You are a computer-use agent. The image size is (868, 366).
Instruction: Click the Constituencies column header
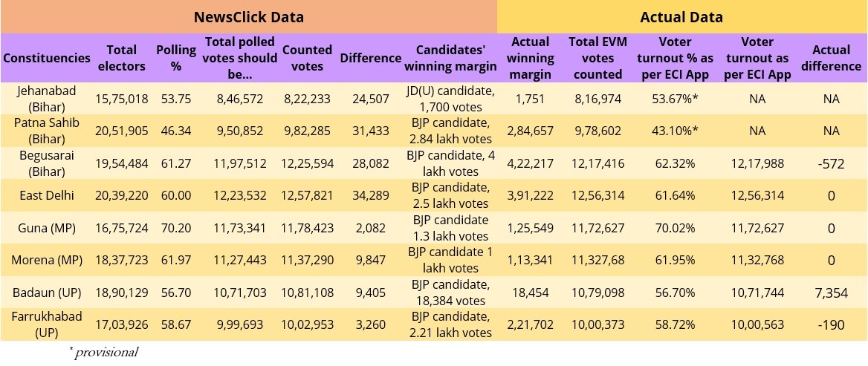[47, 58]
